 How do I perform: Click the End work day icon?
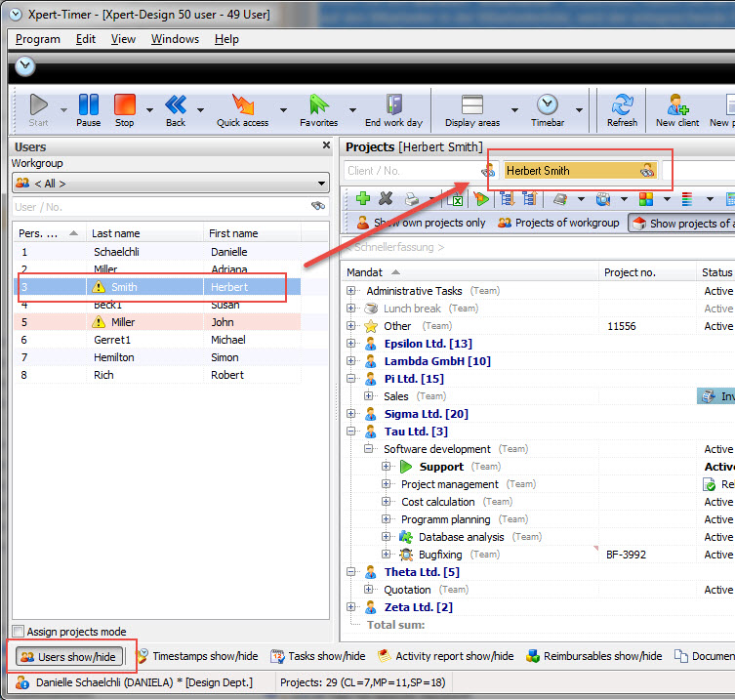point(393,105)
